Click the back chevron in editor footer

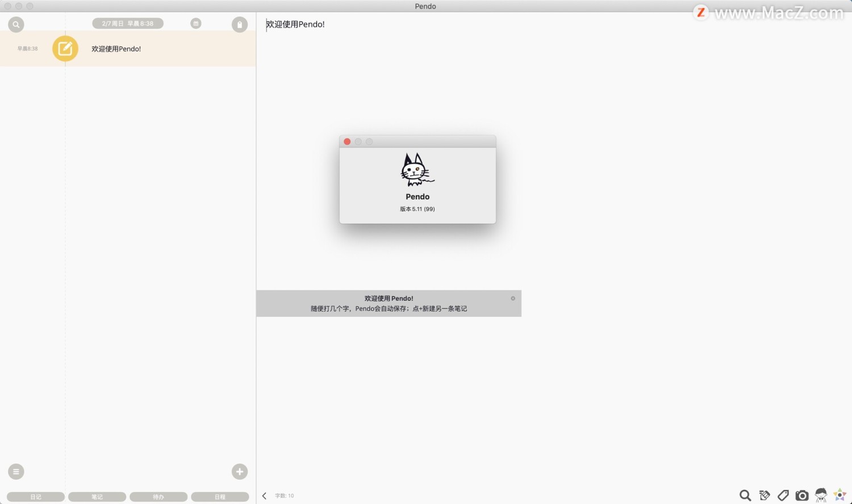(x=264, y=495)
